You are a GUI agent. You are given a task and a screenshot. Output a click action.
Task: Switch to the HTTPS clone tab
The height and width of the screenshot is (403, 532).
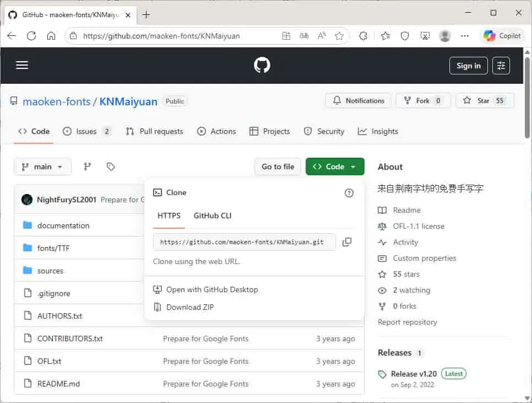tap(169, 216)
